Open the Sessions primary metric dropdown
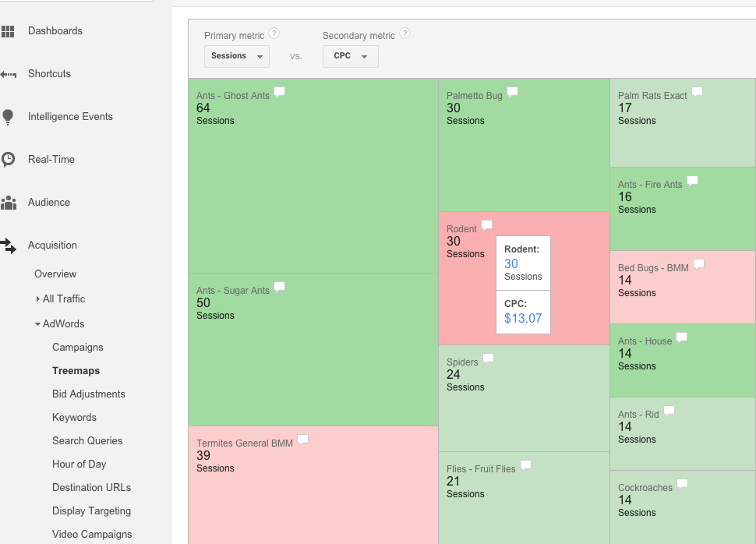The image size is (756, 544). point(236,55)
